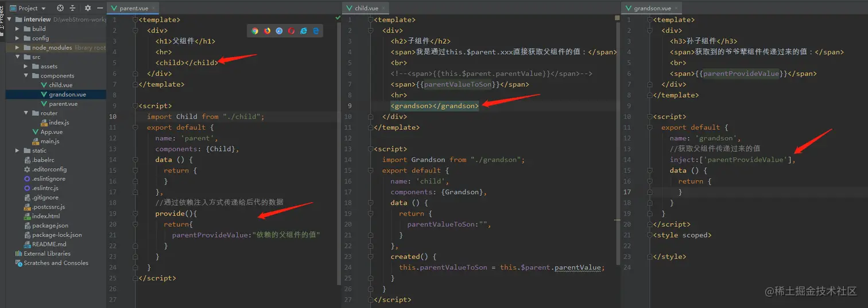
Task: Open preview in Chrome browser icon
Action: tap(255, 31)
